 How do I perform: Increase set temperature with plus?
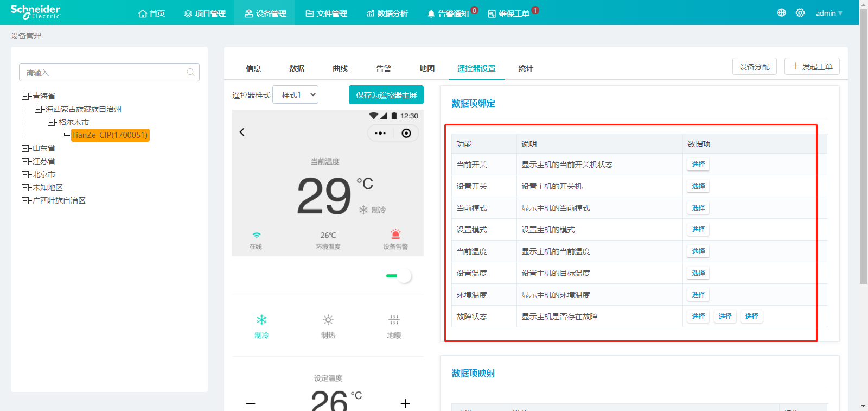coord(405,403)
